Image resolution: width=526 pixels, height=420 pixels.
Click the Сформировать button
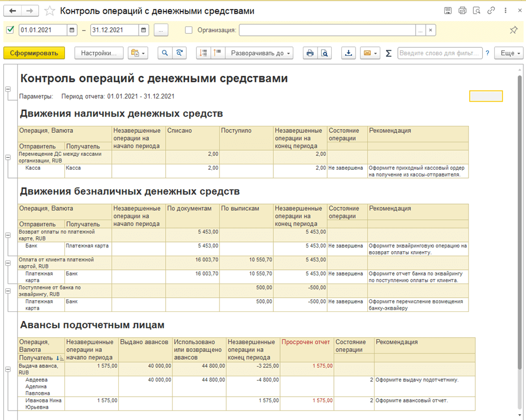point(34,53)
